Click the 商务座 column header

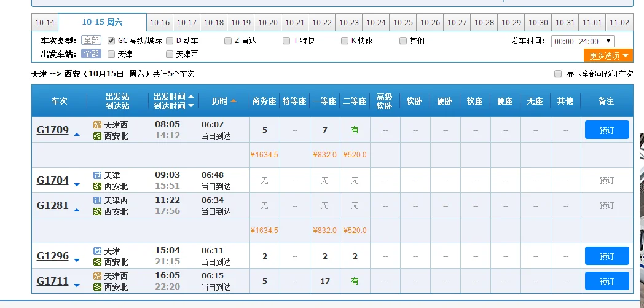pos(264,101)
